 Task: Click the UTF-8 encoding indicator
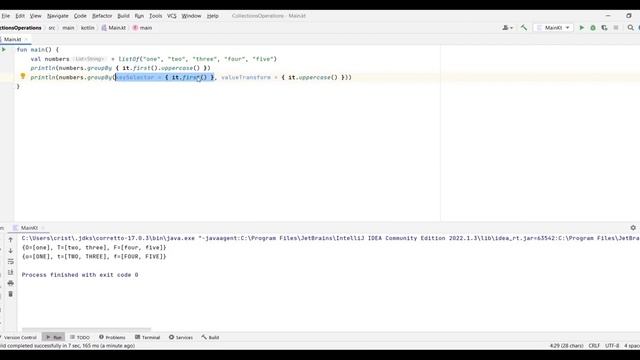(x=612, y=346)
